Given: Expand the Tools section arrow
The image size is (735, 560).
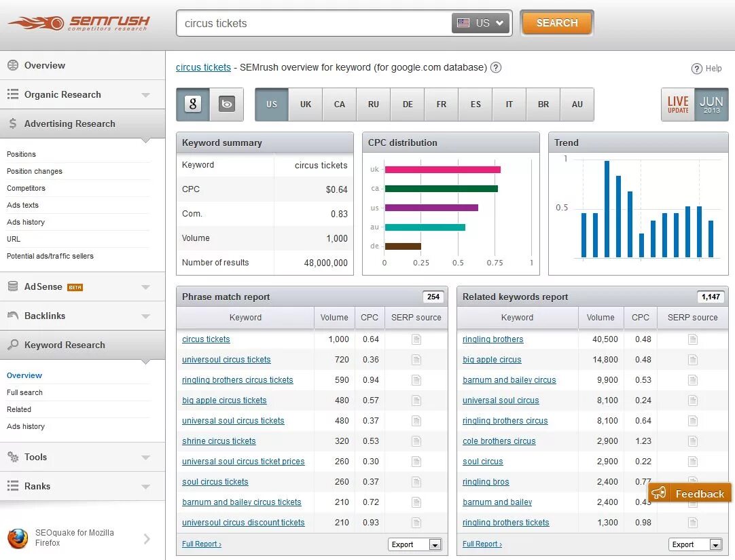Looking at the screenshot, I should point(146,458).
